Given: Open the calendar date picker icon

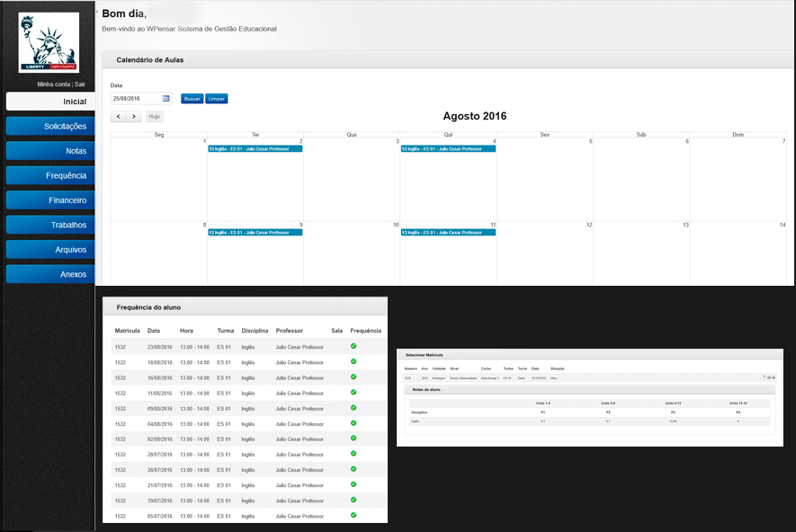Looking at the screenshot, I should coord(166,99).
